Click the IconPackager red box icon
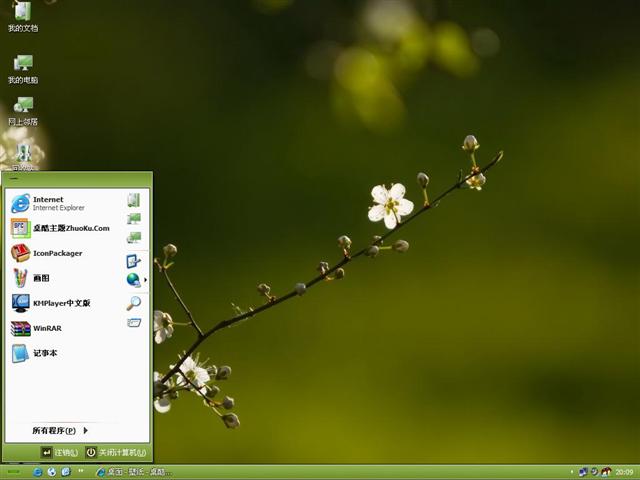The image size is (640, 480). tap(20, 253)
